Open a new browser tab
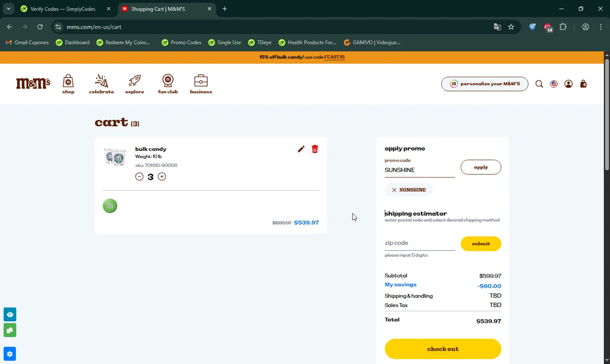 [224, 9]
